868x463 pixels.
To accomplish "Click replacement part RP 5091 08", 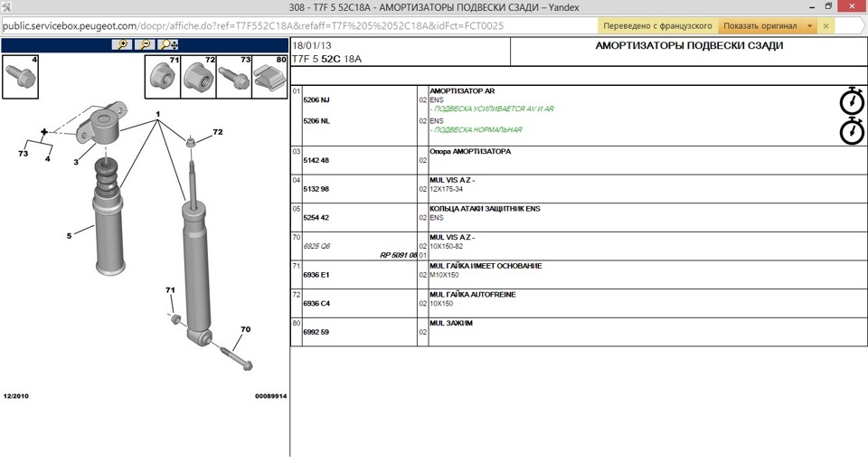I will (399, 256).
